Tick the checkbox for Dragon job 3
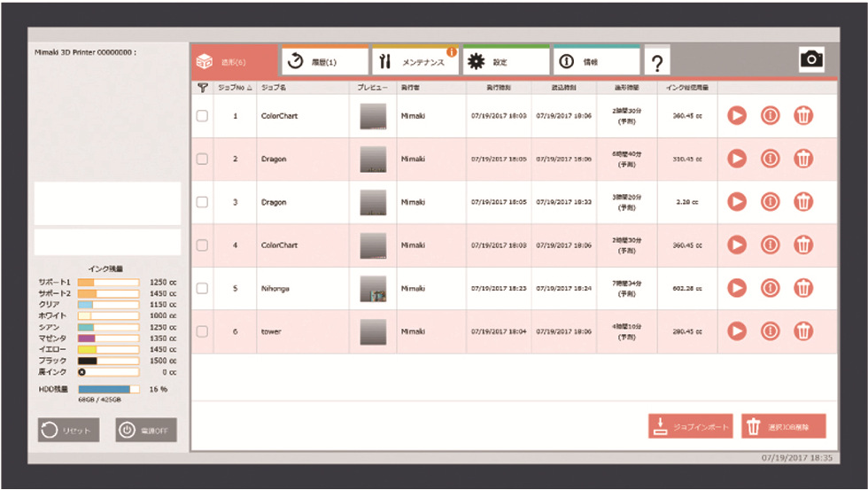868x490 pixels. pyautogui.click(x=202, y=202)
